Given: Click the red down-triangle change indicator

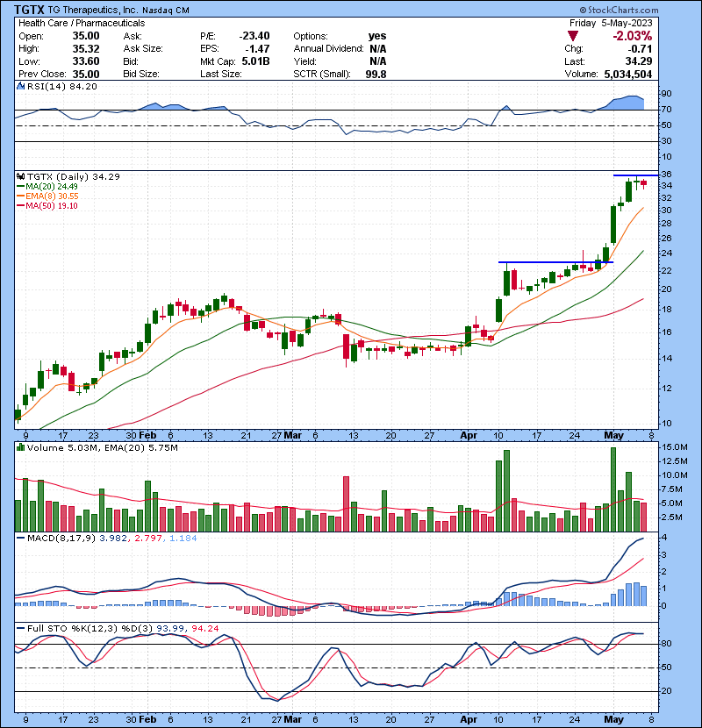Looking at the screenshot, I should click(573, 36).
